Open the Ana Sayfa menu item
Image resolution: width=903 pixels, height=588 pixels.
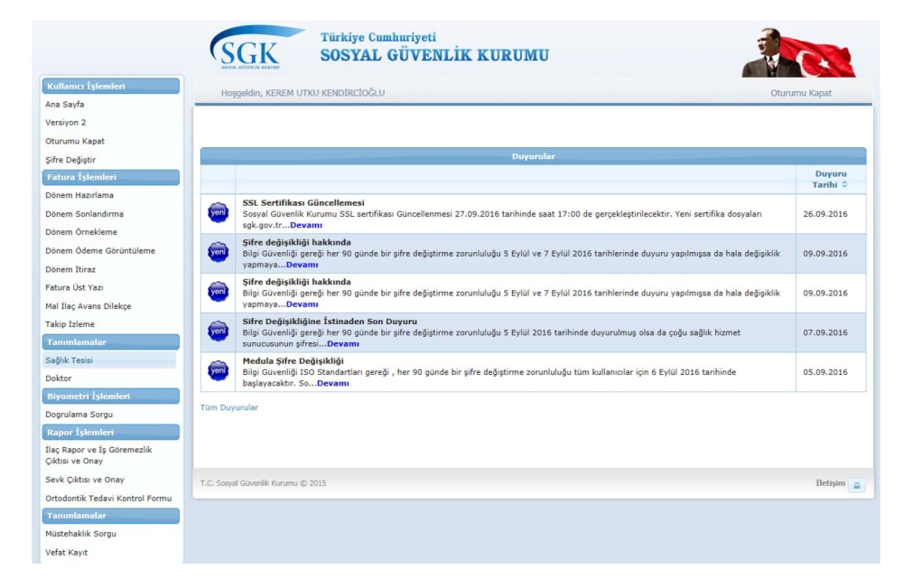(64, 104)
